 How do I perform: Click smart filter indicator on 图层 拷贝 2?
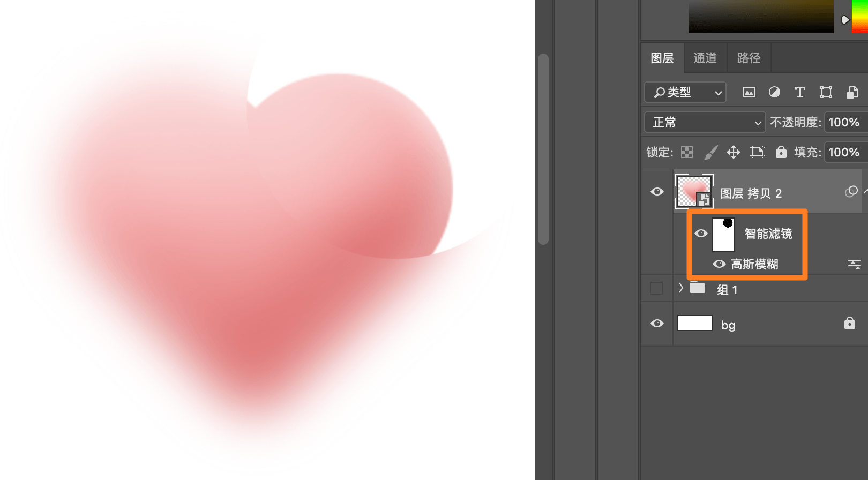click(851, 192)
